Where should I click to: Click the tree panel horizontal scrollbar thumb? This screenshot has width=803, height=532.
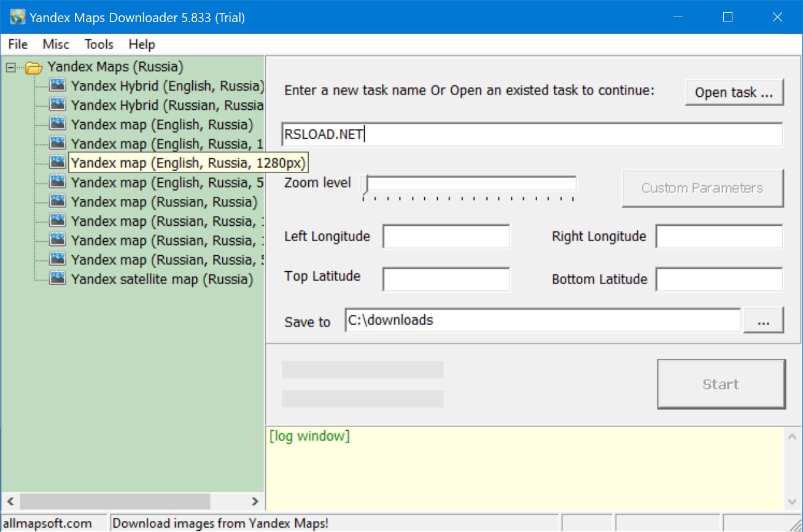[x=114, y=501]
